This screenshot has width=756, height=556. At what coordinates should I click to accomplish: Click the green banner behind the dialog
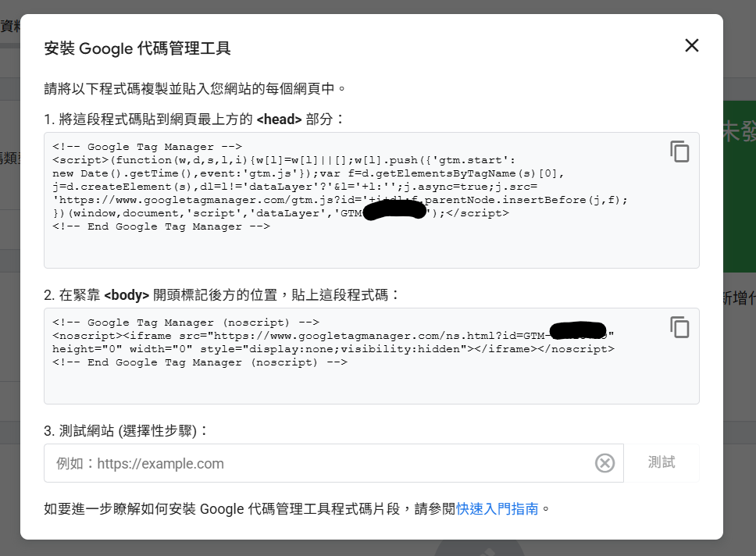point(739,187)
